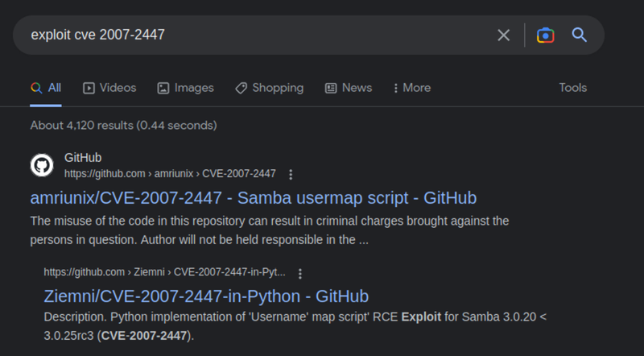
Task: Click the GitHub favicon logo
Action: pyautogui.click(x=42, y=166)
